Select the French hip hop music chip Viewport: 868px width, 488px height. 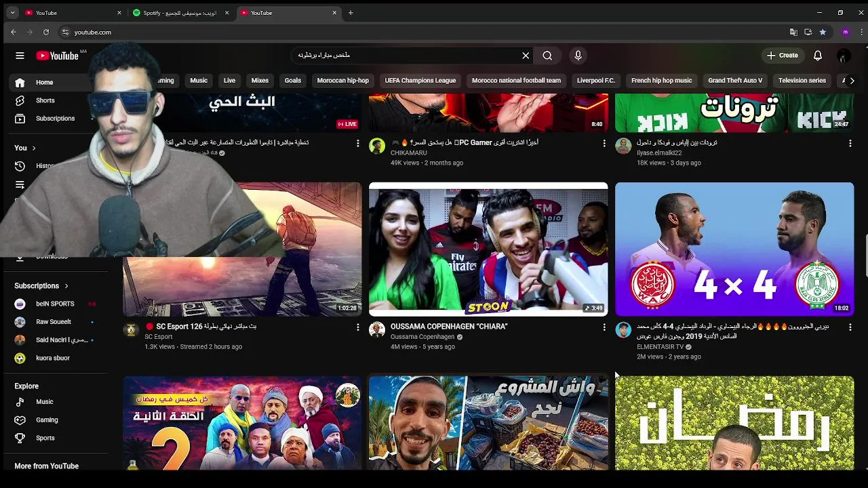(662, 81)
